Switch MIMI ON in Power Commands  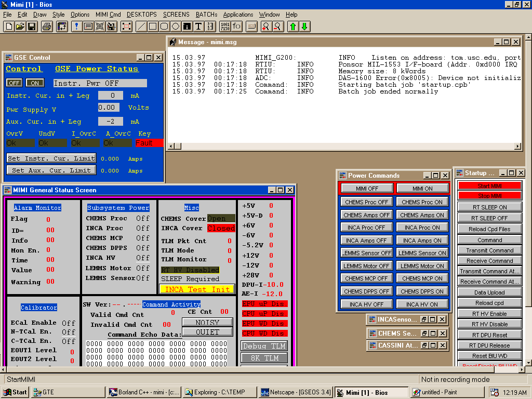coord(422,189)
